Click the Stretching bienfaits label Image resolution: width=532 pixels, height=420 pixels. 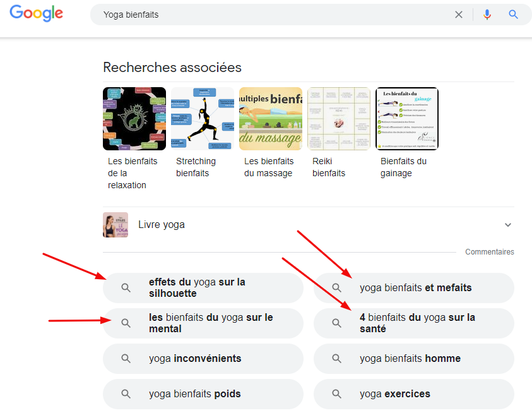point(196,167)
